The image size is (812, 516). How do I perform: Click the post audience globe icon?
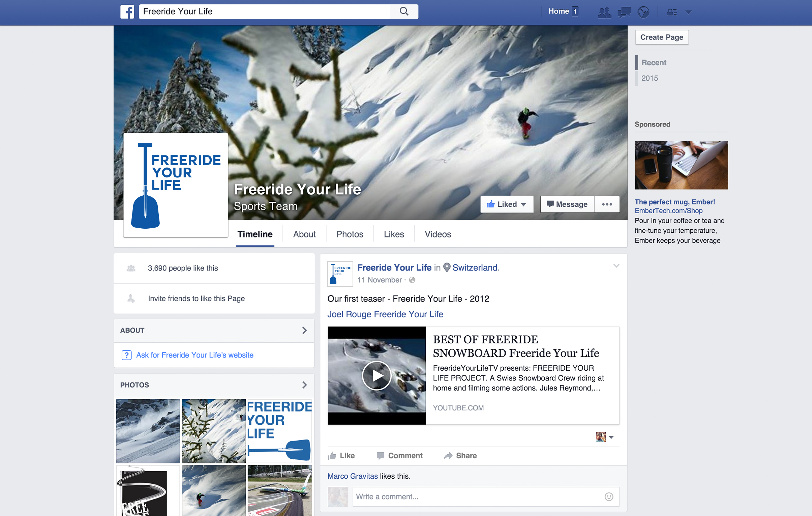click(x=412, y=280)
